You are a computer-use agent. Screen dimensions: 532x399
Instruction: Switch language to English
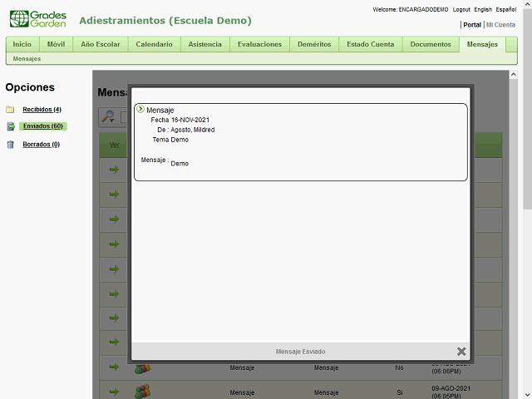click(484, 9)
